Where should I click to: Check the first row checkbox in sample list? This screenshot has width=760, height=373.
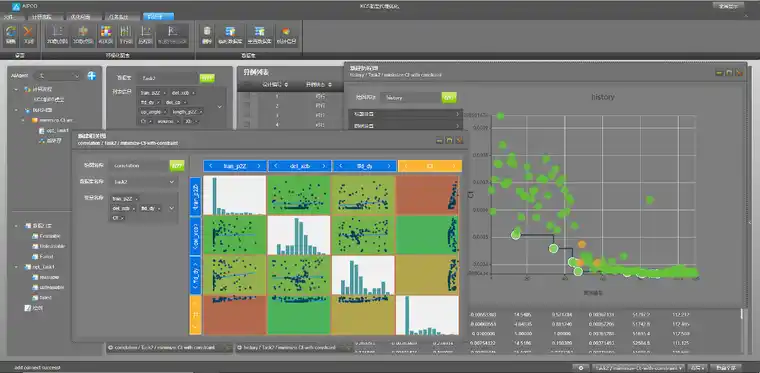(x=247, y=96)
